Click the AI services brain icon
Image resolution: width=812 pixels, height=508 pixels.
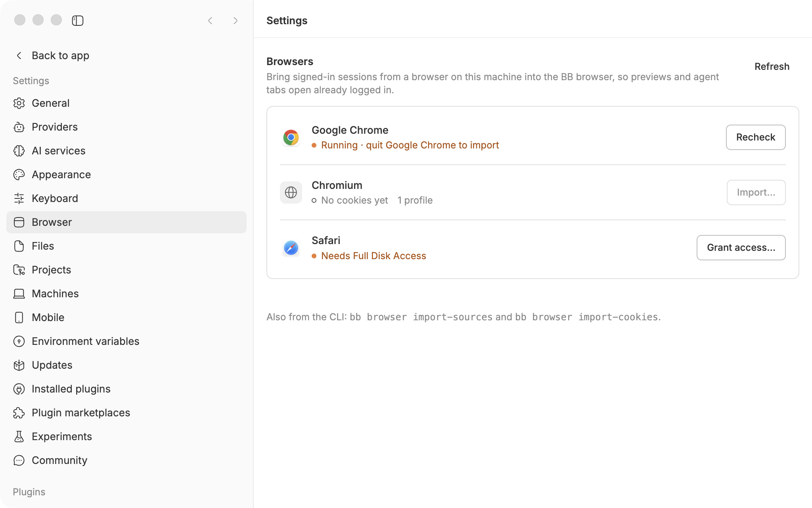click(x=19, y=151)
